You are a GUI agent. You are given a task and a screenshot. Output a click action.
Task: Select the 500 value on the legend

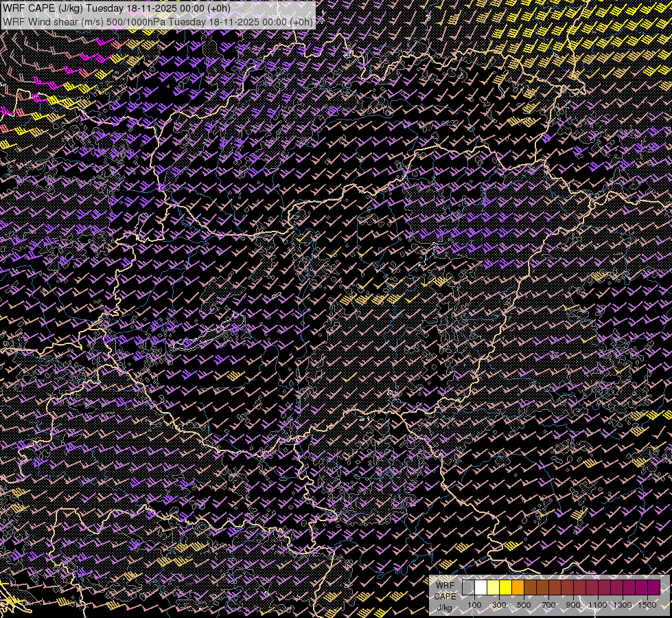coord(524,605)
